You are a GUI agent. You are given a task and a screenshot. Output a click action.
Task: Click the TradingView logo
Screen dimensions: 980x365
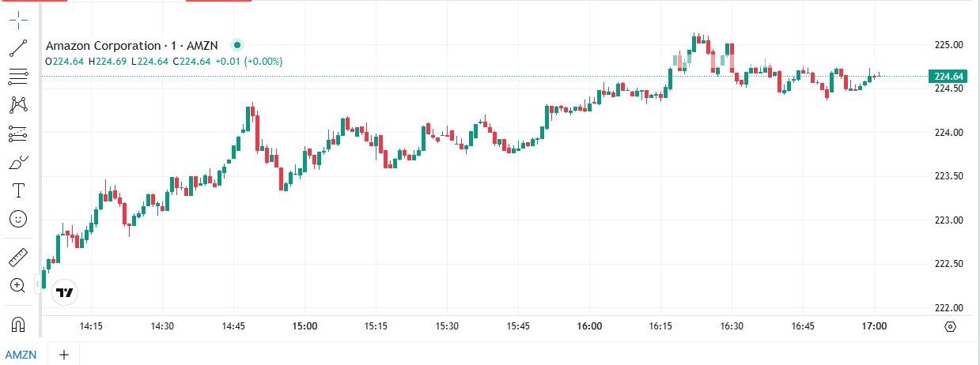click(65, 292)
